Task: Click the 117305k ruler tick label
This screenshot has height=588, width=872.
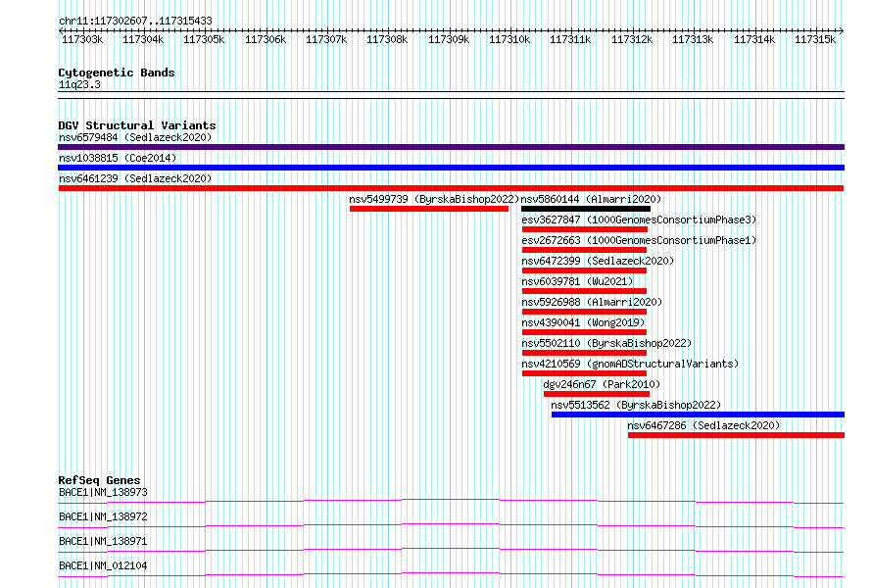Action: point(204,39)
